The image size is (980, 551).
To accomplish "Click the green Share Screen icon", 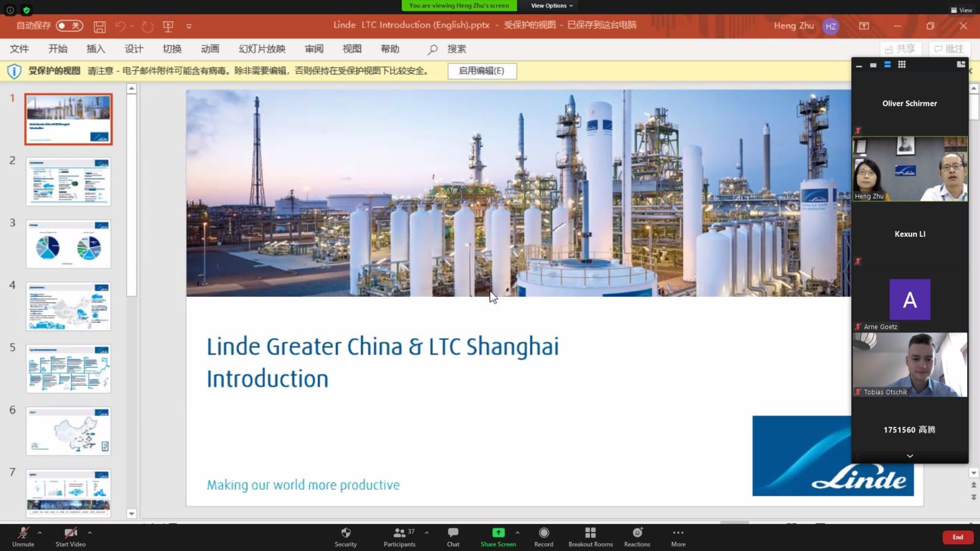I will point(499,533).
